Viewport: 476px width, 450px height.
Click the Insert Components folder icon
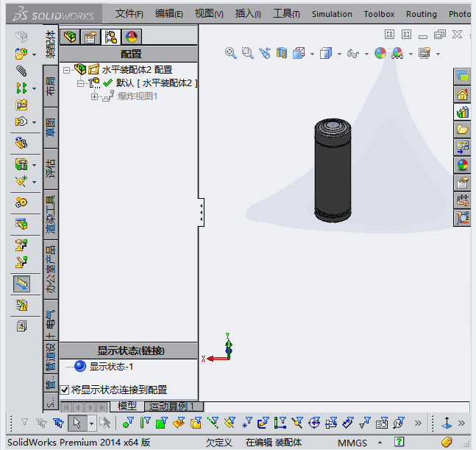(21, 54)
